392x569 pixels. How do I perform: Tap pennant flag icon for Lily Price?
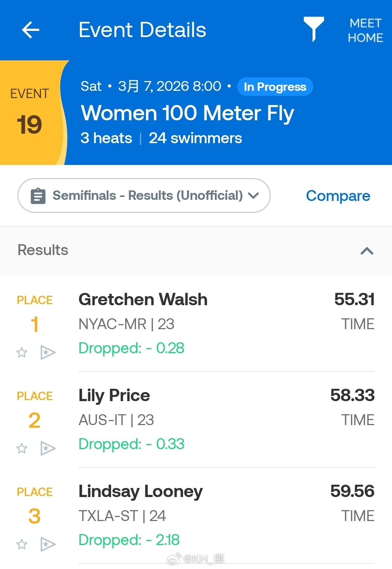pos(48,448)
